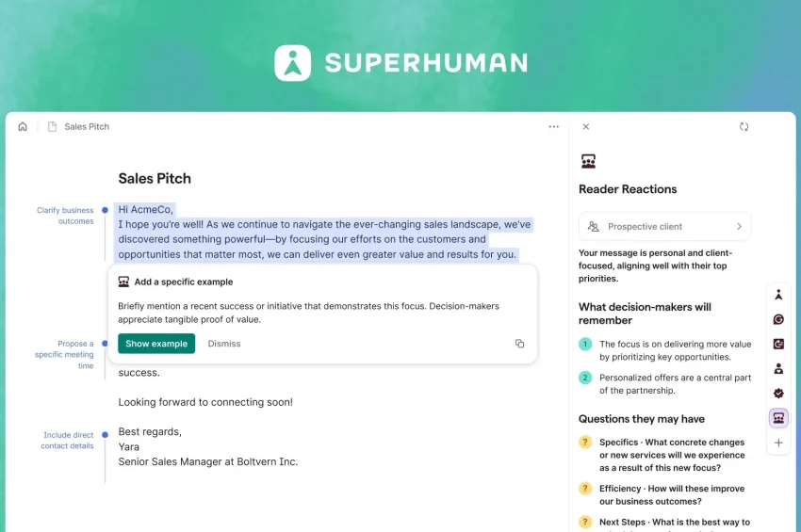Click the home icon in the breadcrumb
The image size is (801, 532).
pos(23,127)
